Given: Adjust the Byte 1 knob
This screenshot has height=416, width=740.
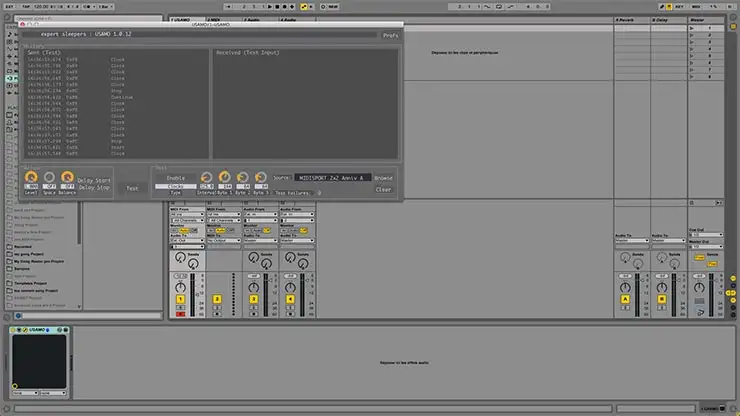Looking at the screenshot, I should coord(225,177).
